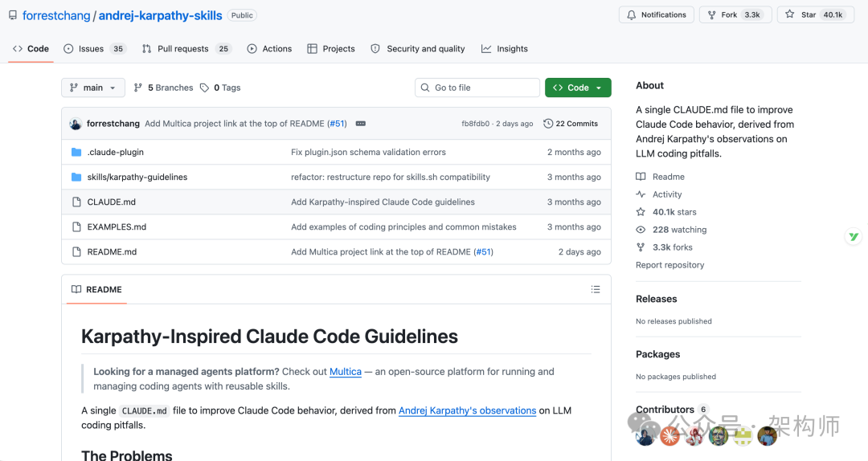Open the Multica link
Image resolution: width=868 pixels, height=461 pixels.
tap(346, 372)
